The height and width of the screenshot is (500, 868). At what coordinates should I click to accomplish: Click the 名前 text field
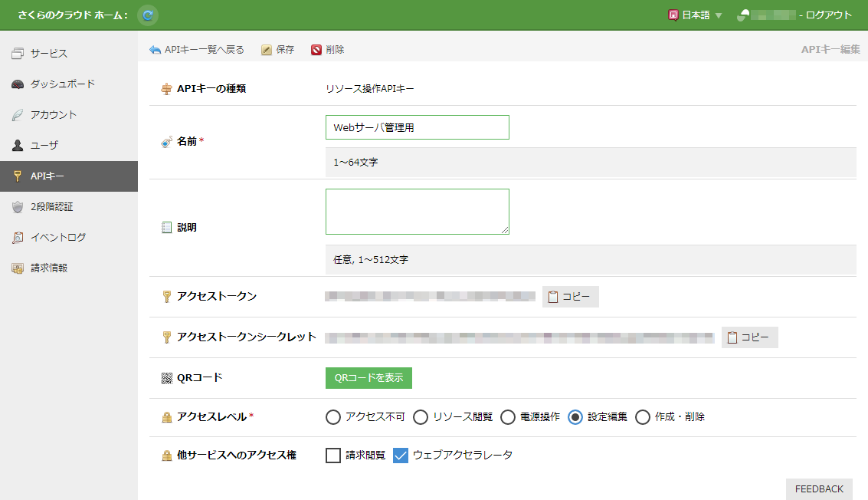(x=417, y=127)
